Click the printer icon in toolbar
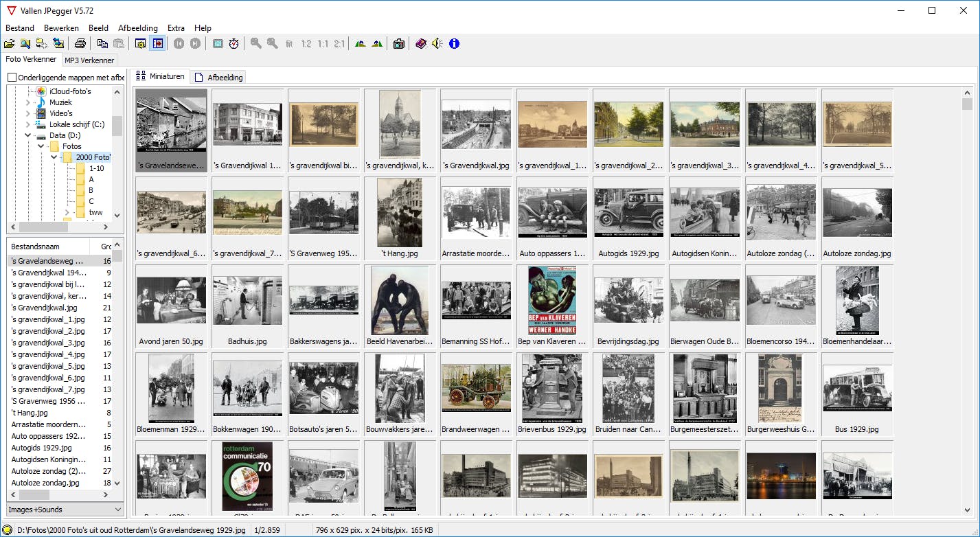 pyautogui.click(x=80, y=44)
